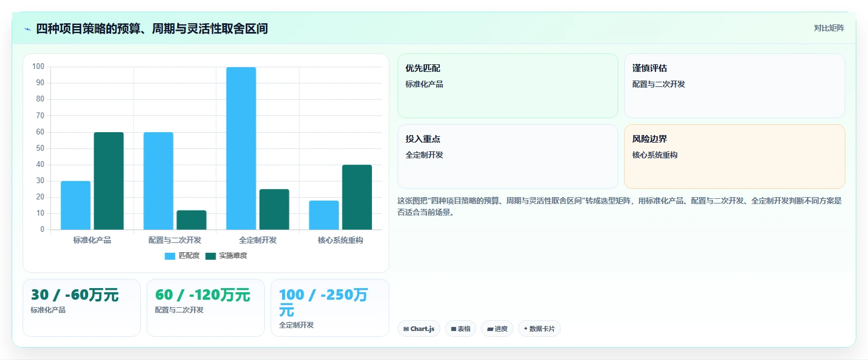
Task: Click the y-axis tick label 100
Action: (x=38, y=67)
